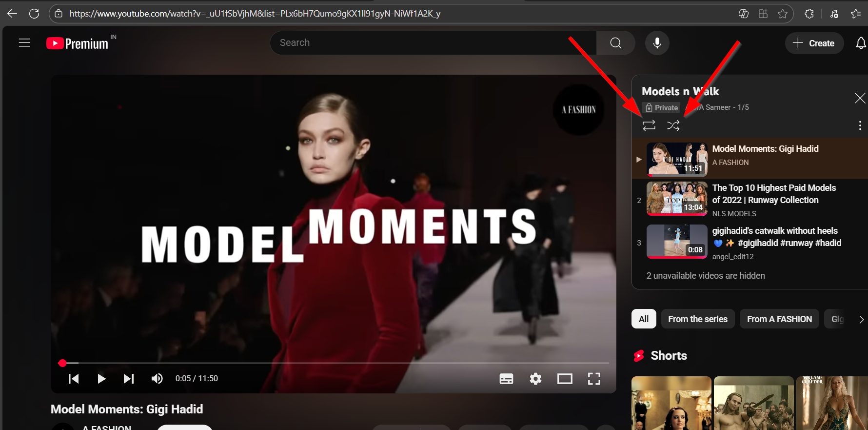Click the A FASHION watermark in video

point(578,109)
